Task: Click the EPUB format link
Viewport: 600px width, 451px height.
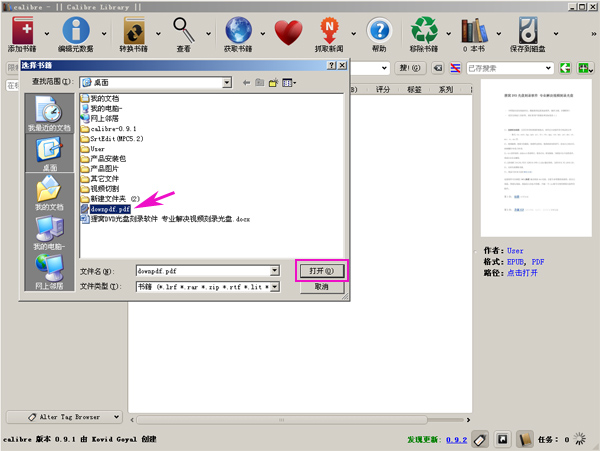Action: 515,262
